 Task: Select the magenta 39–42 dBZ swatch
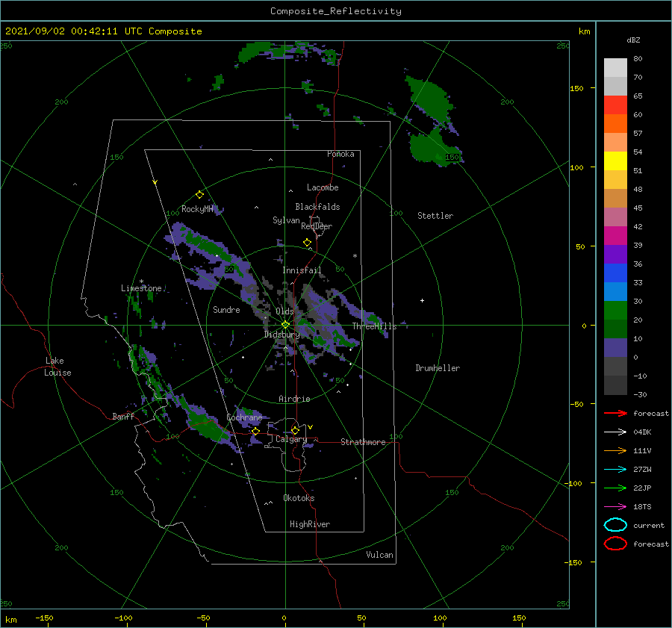pyautogui.click(x=615, y=236)
